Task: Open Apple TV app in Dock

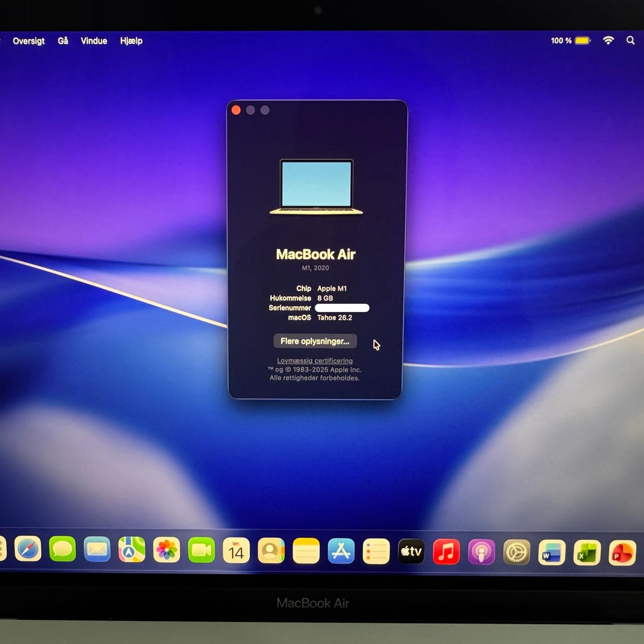Action: pos(411,551)
